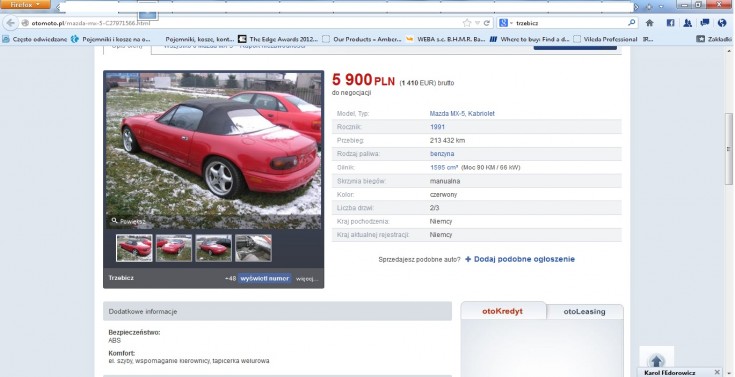Click the 1991 year link

click(437, 127)
